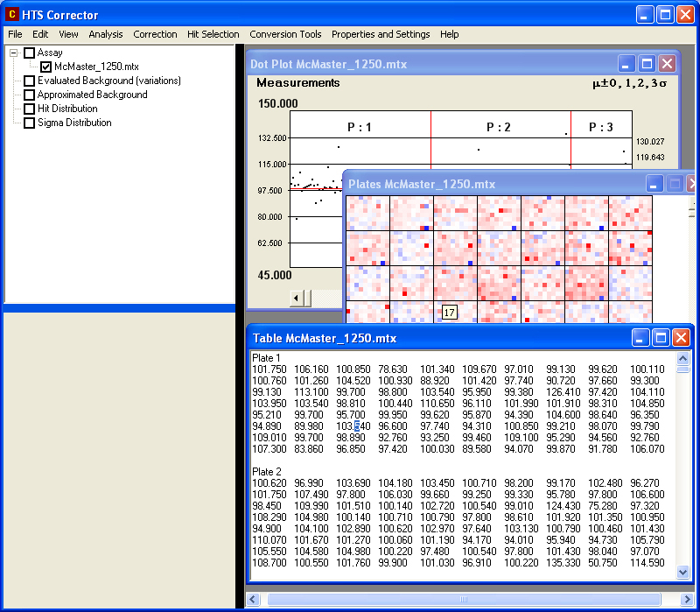Open the Hit Selection menu
Viewport: 700px width, 612px height.
(x=213, y=34)
